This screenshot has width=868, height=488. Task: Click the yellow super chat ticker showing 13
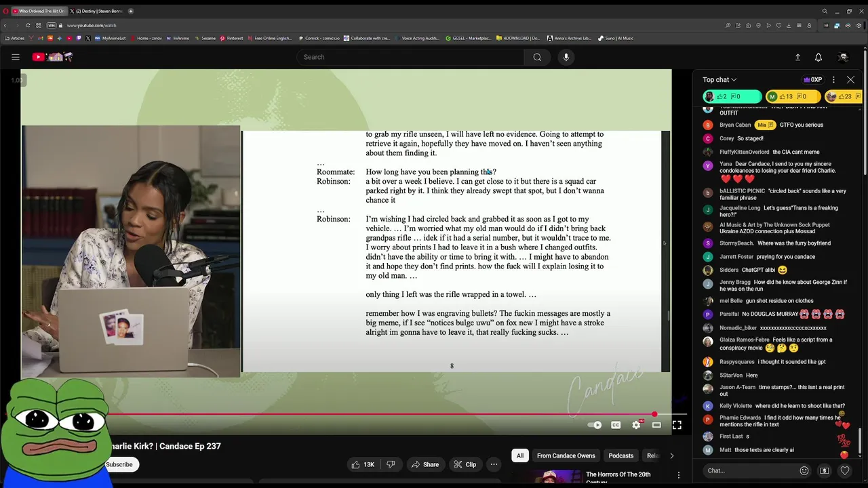[793, 97]
